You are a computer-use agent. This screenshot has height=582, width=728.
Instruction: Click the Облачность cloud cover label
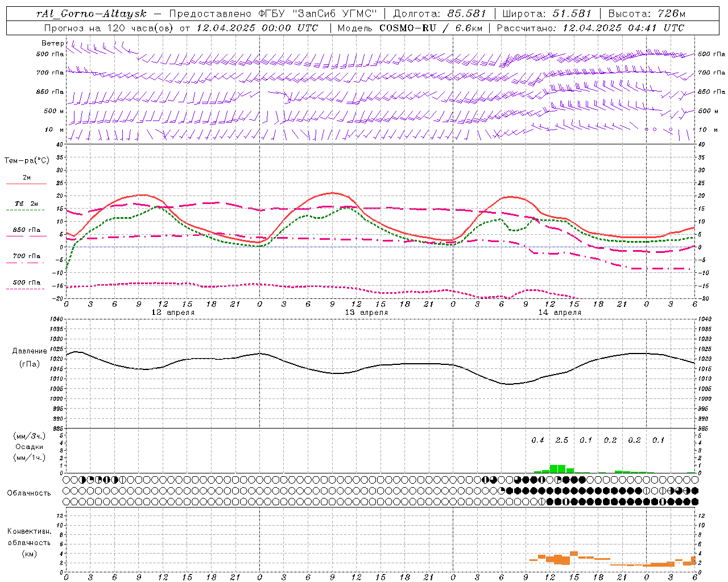[x=29, y=493]
